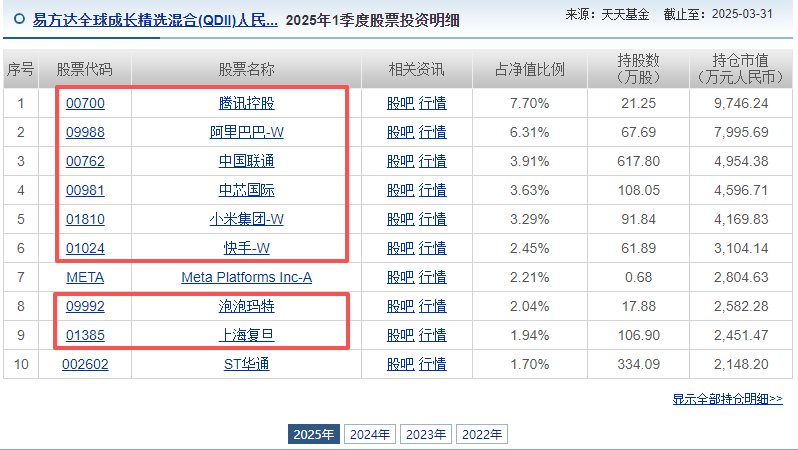Screen dimensions: 798x450
Task: Open 行情 link in the ST华通 row
Action: (x=433, y=364)
